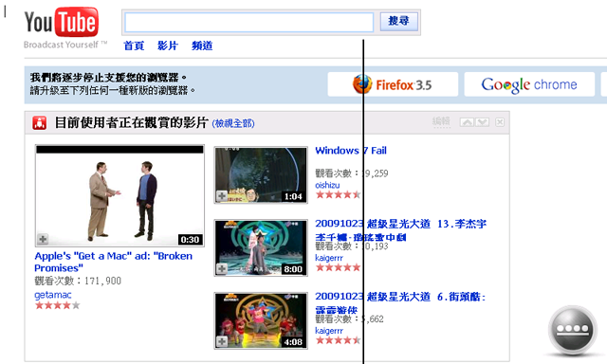
Task: Open the 超級星光大道 13.李杰宇 title link
Action: [x=400, y=230]
